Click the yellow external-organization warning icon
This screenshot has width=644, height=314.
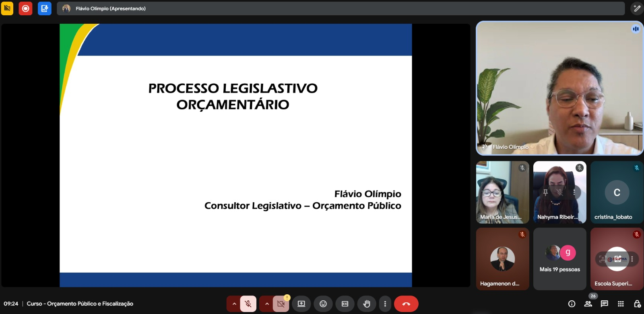click(7, 8)
